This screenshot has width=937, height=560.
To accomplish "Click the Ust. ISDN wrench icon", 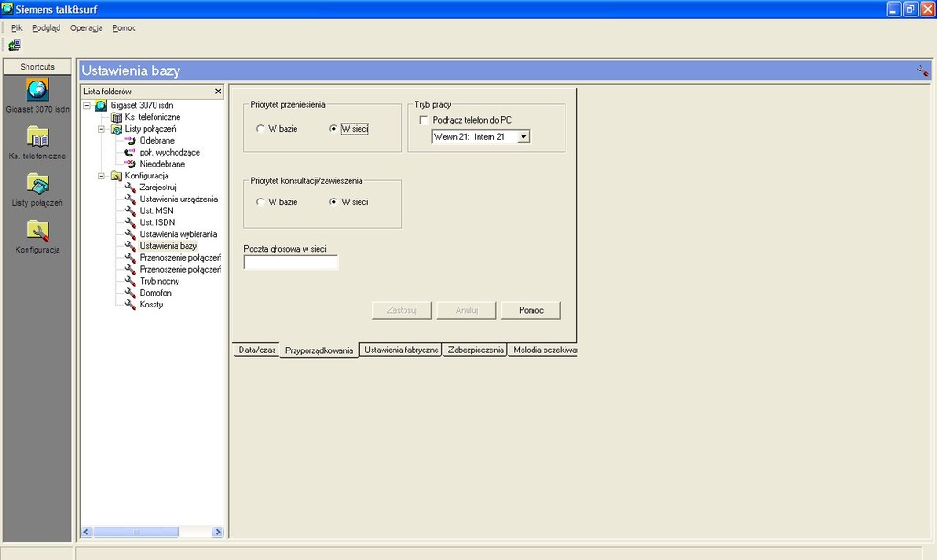I will pos(130,222).
